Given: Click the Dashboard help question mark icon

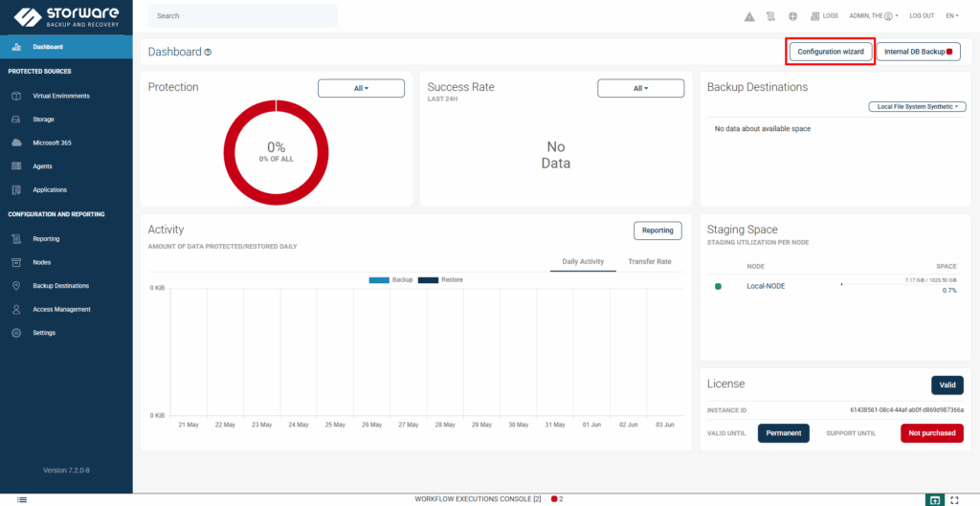Looking at the screenshot, I should pyautogui.click(x=208, y=53).
